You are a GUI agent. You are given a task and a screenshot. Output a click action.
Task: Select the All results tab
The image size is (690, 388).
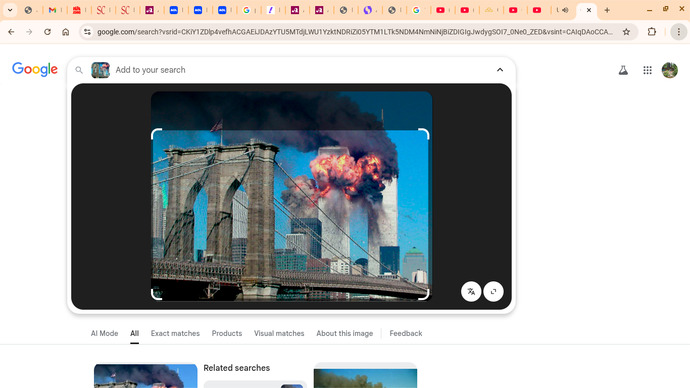[x=134, y=333]
